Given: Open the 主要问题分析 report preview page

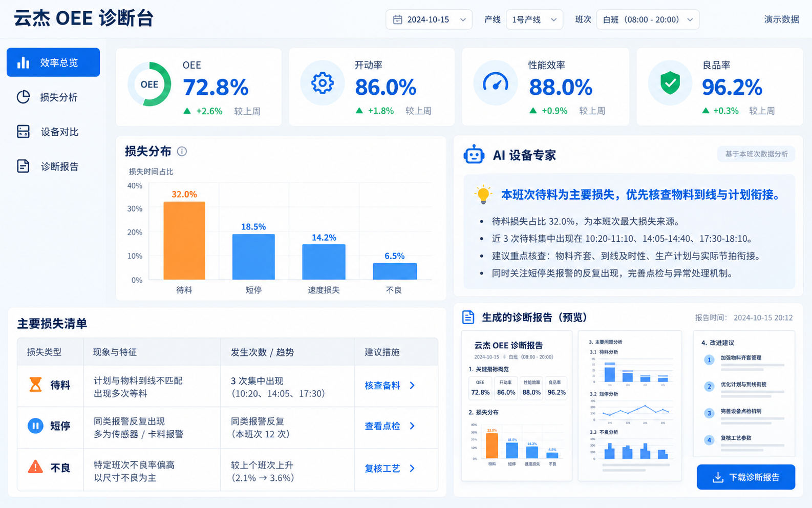Looking at the screenshot, I should tap(630, 406).
